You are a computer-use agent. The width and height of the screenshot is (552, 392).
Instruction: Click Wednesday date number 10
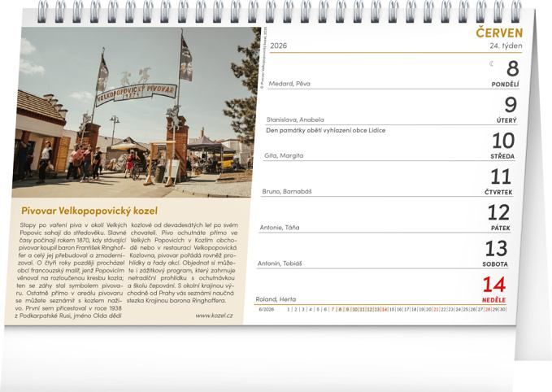point(502,141)
